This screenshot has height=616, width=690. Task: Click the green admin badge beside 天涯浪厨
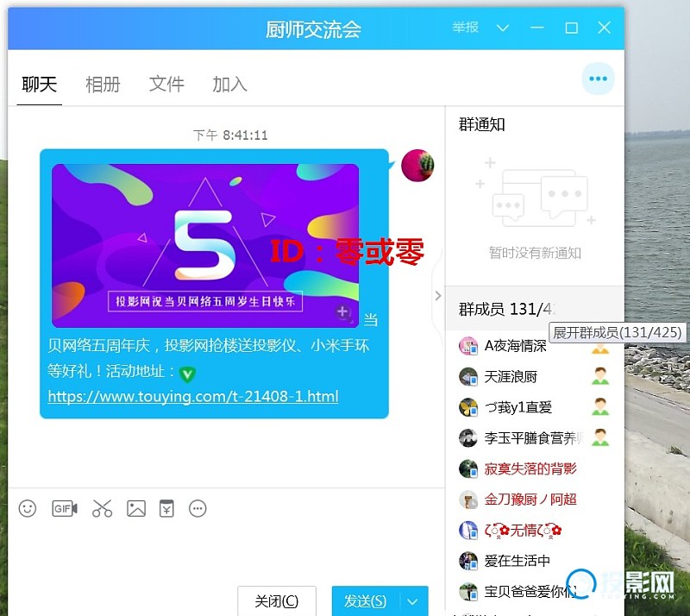point(600,376)
